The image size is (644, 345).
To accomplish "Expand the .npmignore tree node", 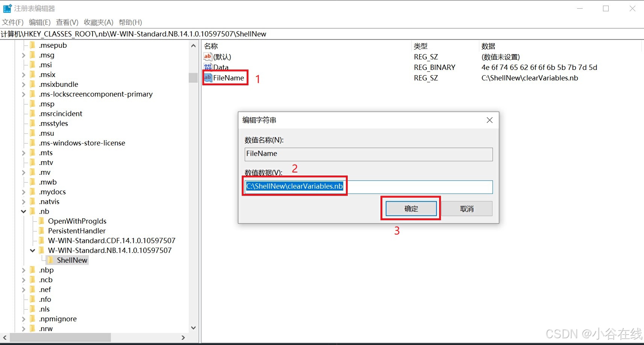I will pyautogui.click(x=24, y=319).
